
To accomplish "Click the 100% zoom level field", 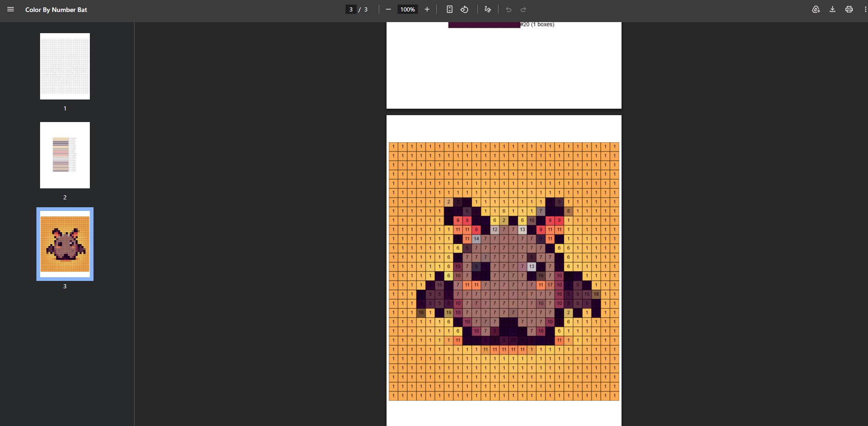I will click(407, 9).
